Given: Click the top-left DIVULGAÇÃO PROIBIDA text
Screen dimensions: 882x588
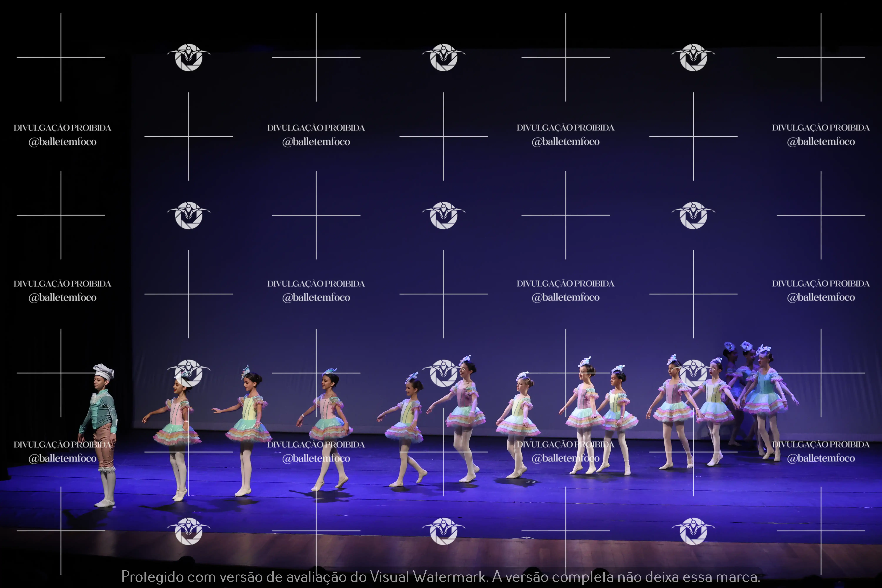Looking at the screenshot, I should (x=62, y=128).
